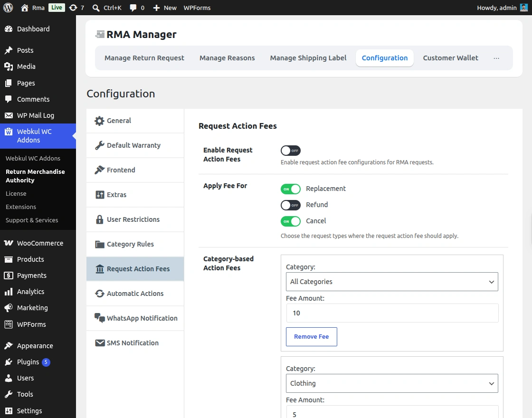This screenshot has width=532, height=418.
Task: Open Return Merchandise Authority submenu link
Action: click(35, 176)
